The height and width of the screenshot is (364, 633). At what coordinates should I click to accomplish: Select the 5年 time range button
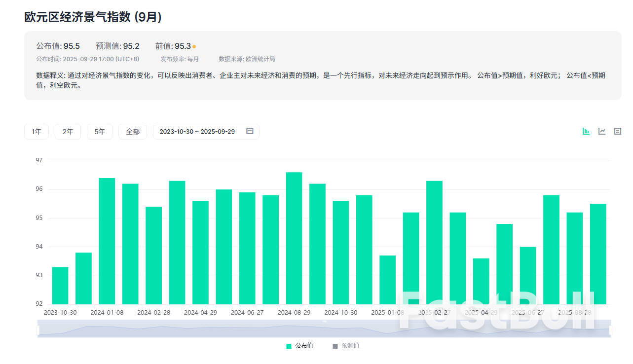pyautogui.click(x=100, y=131)
